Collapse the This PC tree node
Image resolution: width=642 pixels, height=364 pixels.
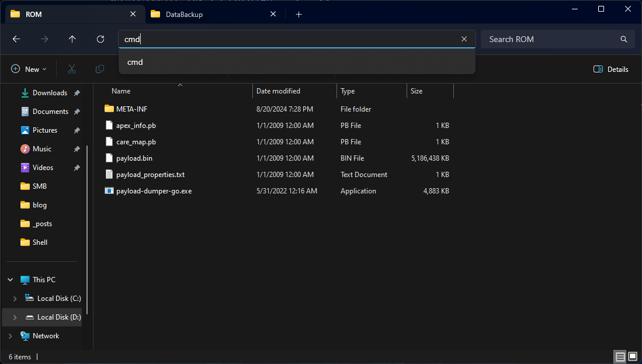point(11,280)
